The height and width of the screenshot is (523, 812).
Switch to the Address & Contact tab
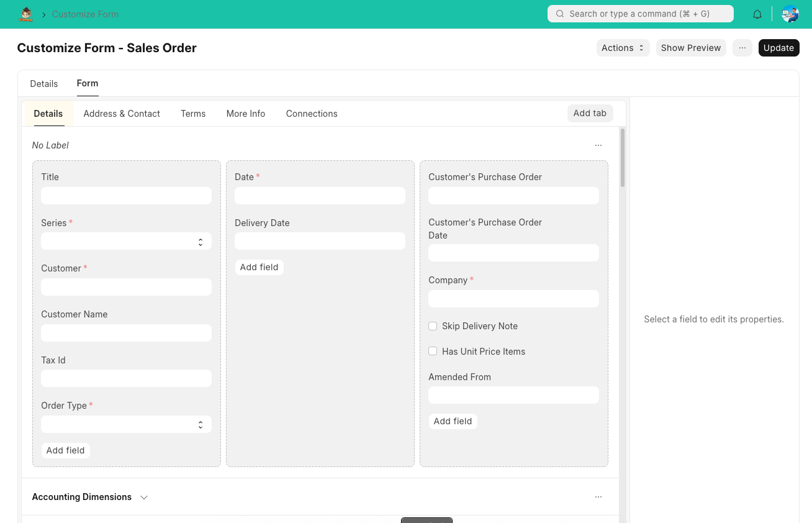[x=122, y=114]
